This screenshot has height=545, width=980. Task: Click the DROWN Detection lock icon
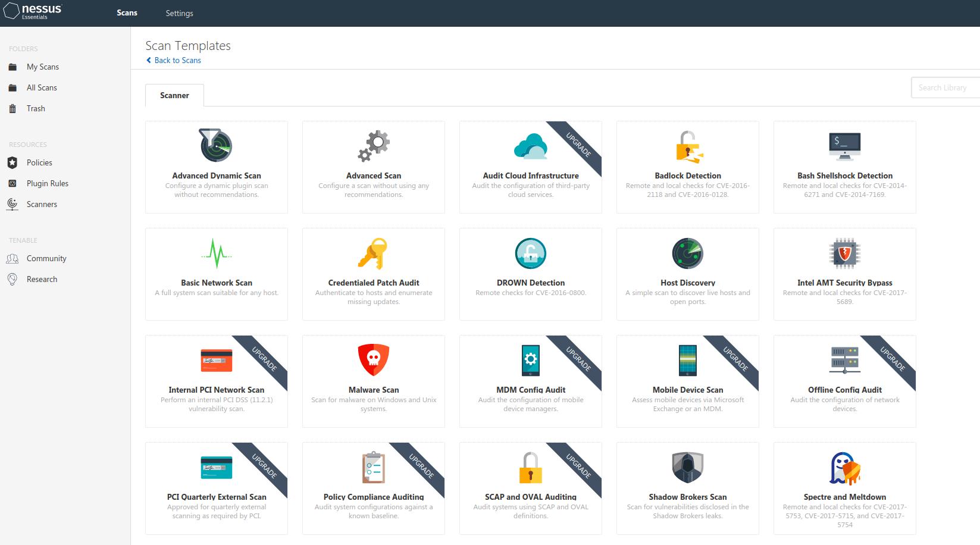click(530, 254)
